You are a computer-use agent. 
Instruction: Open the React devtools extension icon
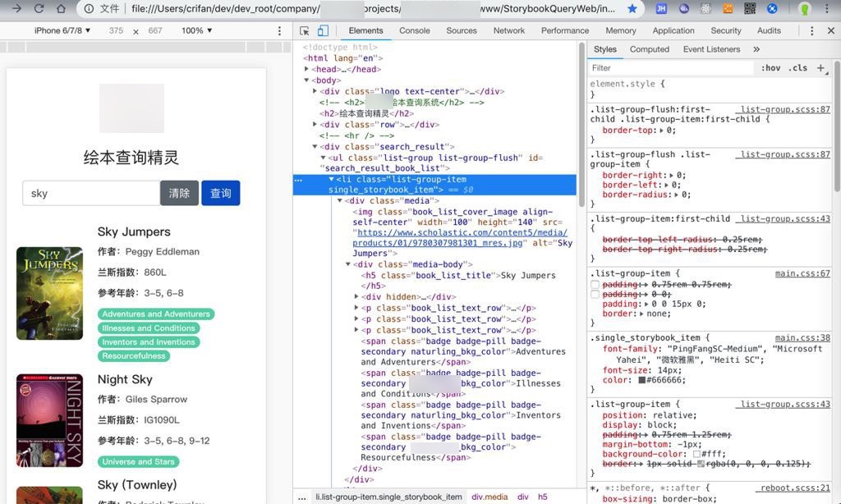[x=705, y=8]
